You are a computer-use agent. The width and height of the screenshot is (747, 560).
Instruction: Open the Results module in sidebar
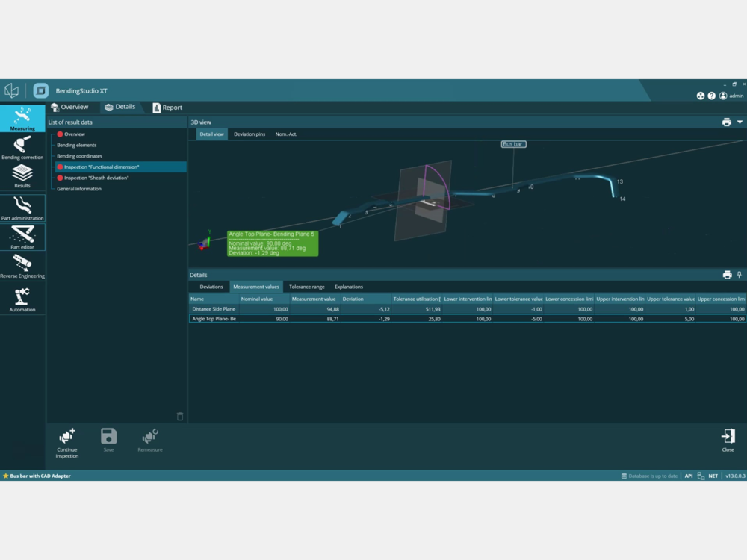(x=22, y=176)
